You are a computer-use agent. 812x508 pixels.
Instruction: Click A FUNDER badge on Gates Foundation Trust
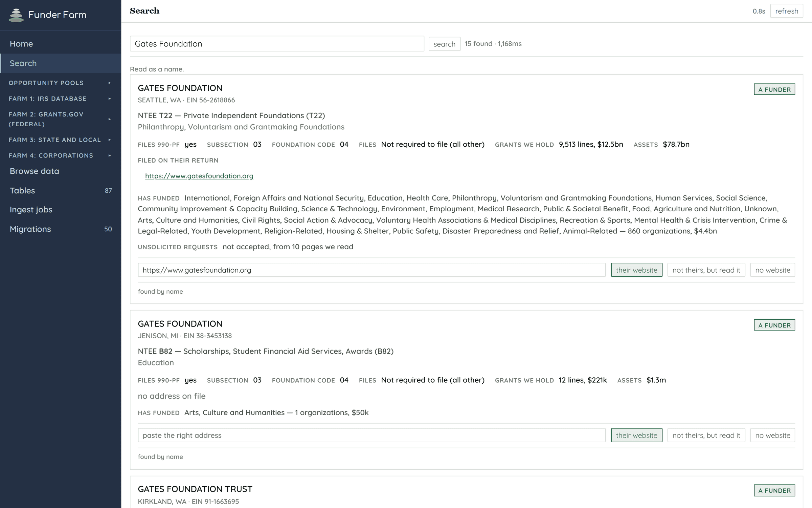click(x=774, y=490)
